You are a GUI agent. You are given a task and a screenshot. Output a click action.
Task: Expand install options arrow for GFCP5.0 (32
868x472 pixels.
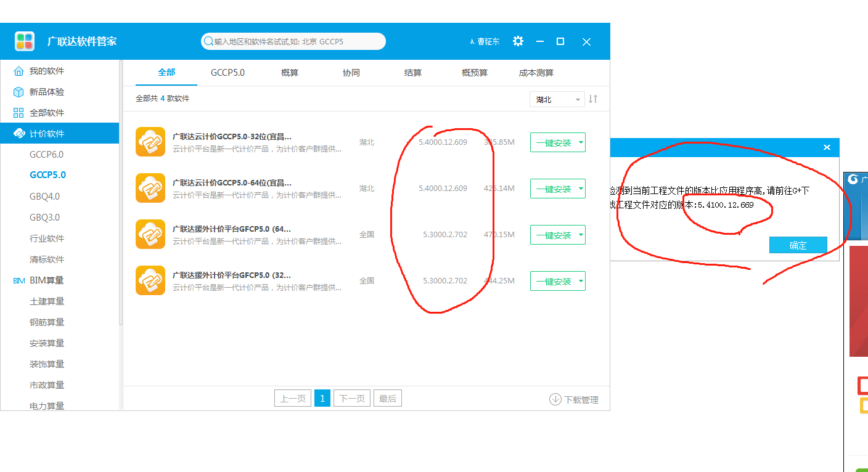(580, 282)
